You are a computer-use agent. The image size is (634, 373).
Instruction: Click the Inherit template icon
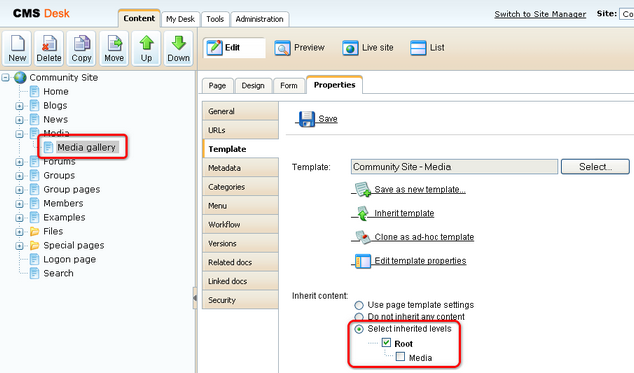pos(362,213)
